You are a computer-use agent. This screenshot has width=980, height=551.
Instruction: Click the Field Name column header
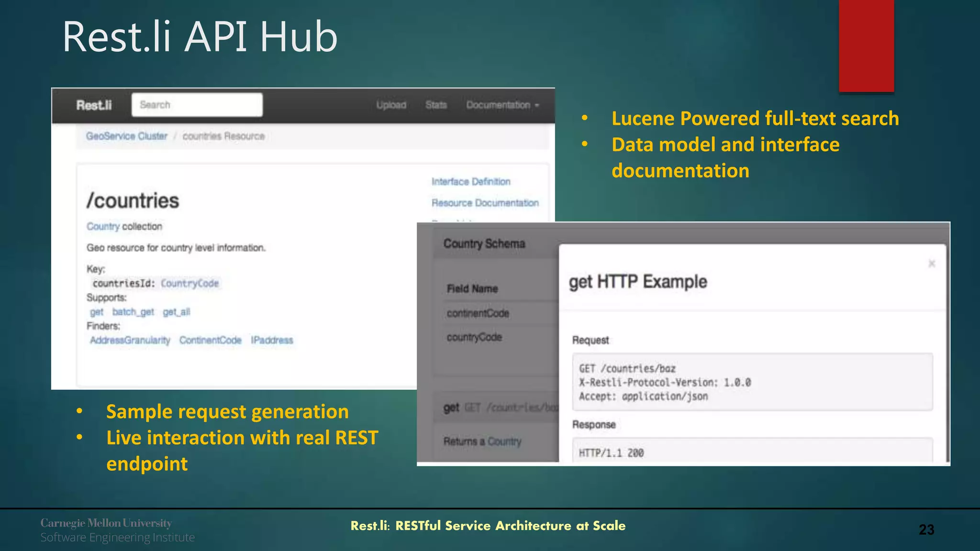tap(472, 288)
